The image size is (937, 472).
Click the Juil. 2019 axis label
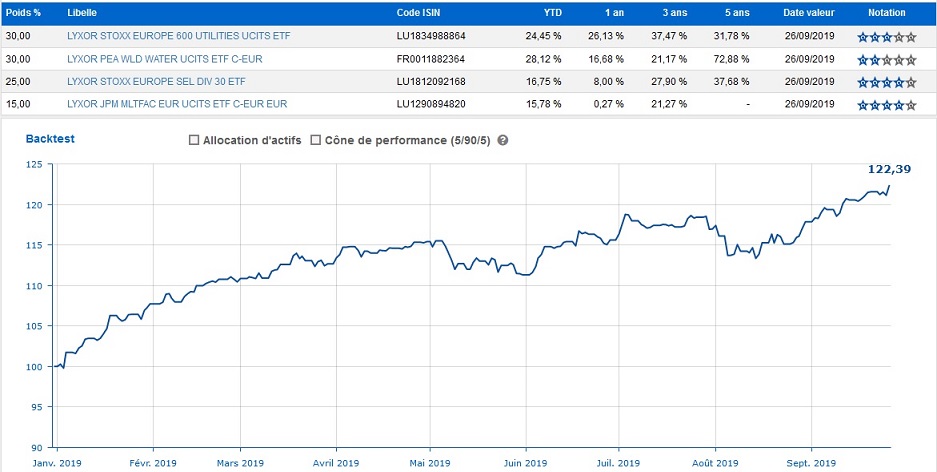coord(619,463)
